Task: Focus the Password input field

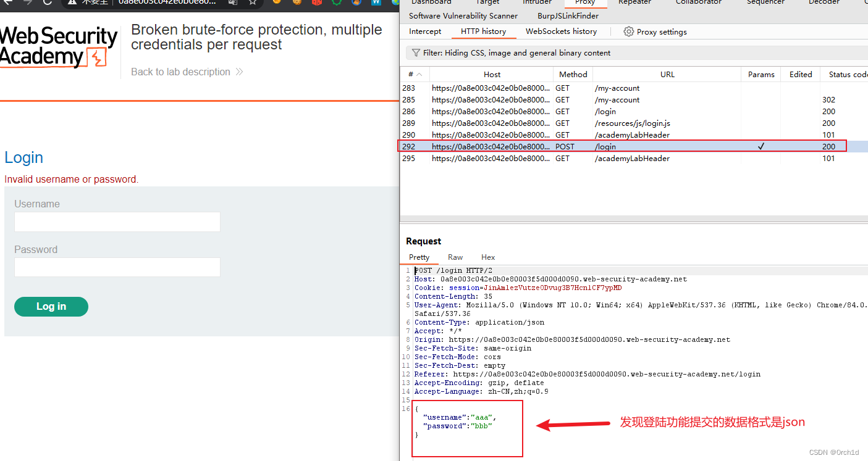Action: click(x=117, y=267)
